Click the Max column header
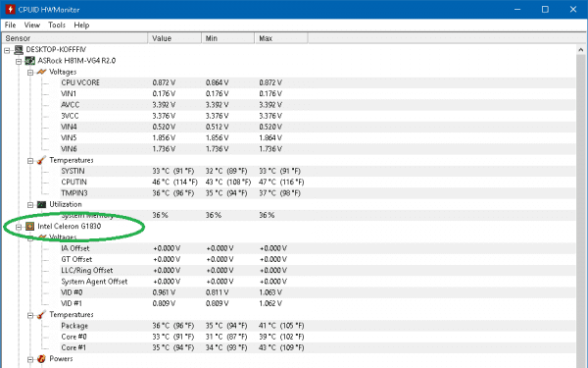Screen dimensions: 588x368 (x=281, y=38)
